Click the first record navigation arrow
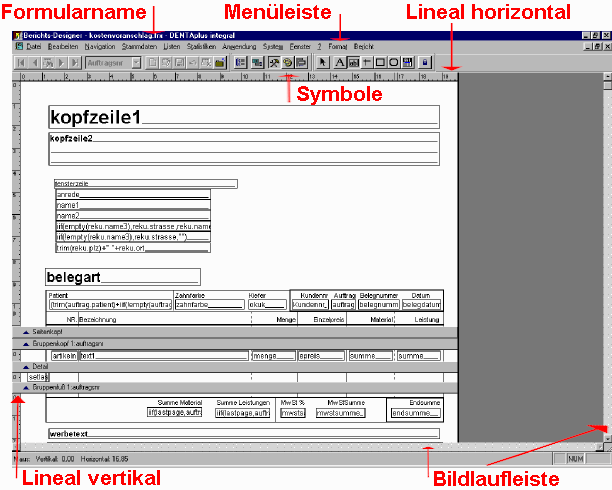The width and height of the screenshot is (612, 490). click(x=21, y=62)
